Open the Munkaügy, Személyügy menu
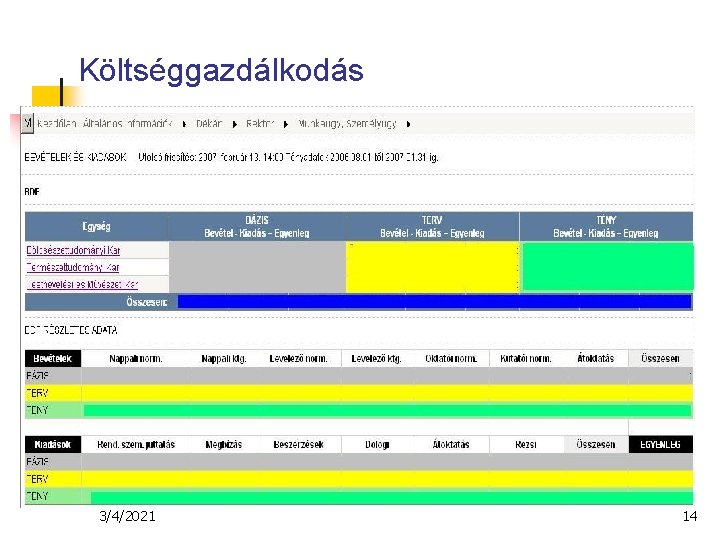Screen dimensions: 720x540 tap(347, 124)
